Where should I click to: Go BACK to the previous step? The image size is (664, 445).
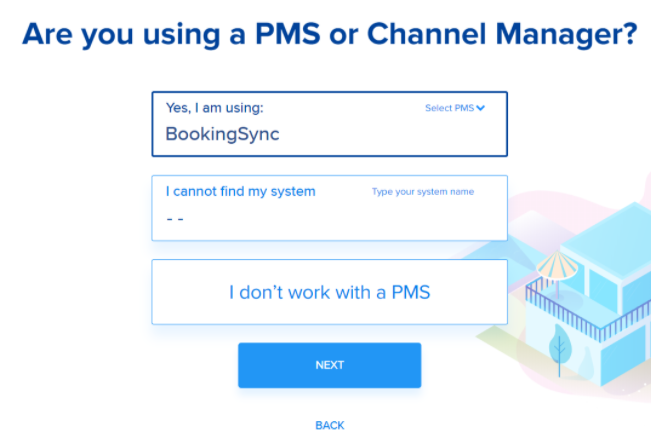(x=329, y=425)
